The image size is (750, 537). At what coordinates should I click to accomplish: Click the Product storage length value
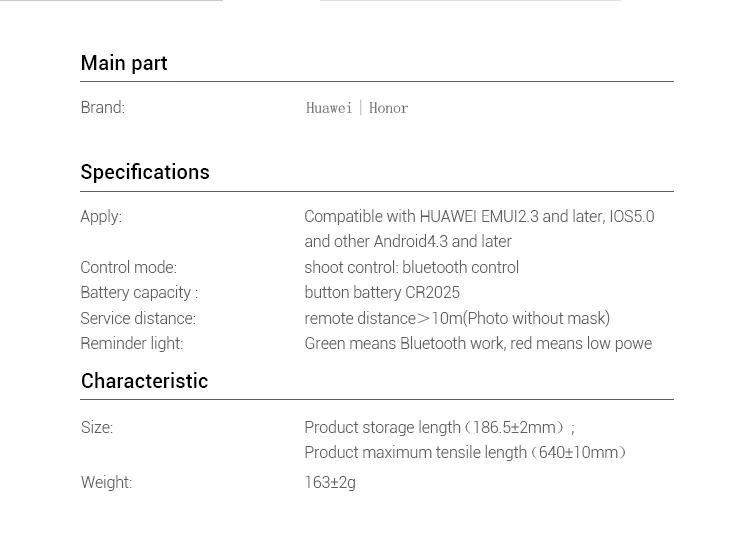[x=439, y=427]
